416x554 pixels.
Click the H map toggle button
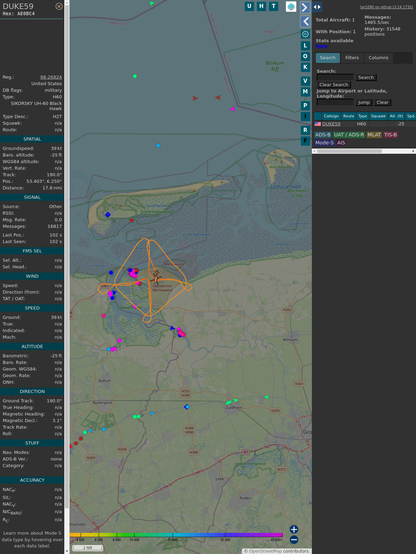tap(261, 6)
